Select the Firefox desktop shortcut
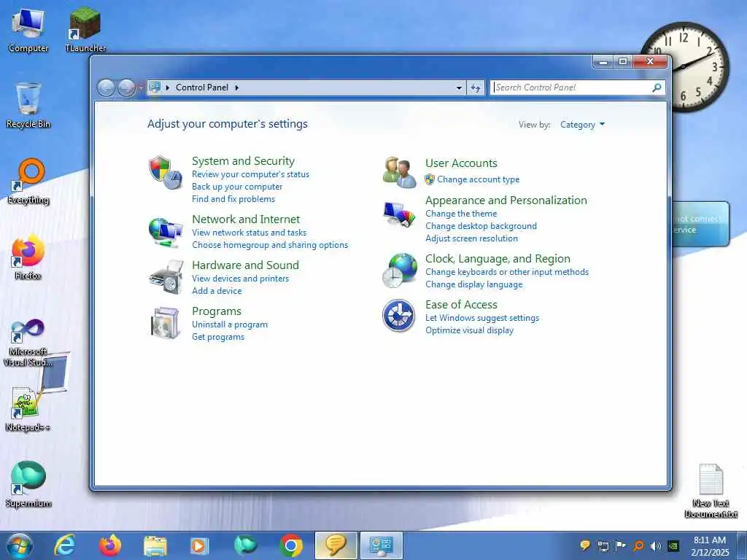The image size is (747, 560). [28, 257]
